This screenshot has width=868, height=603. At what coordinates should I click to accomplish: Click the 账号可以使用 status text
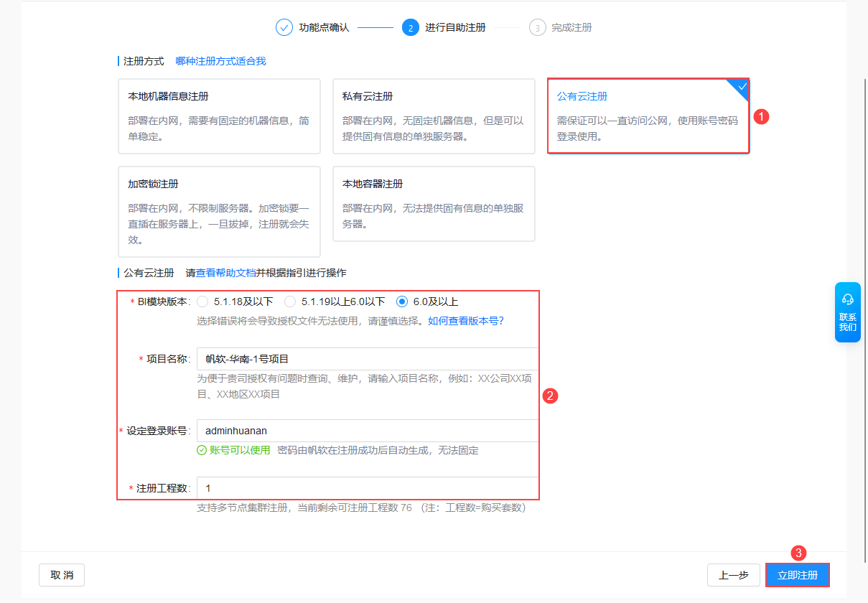240,450
